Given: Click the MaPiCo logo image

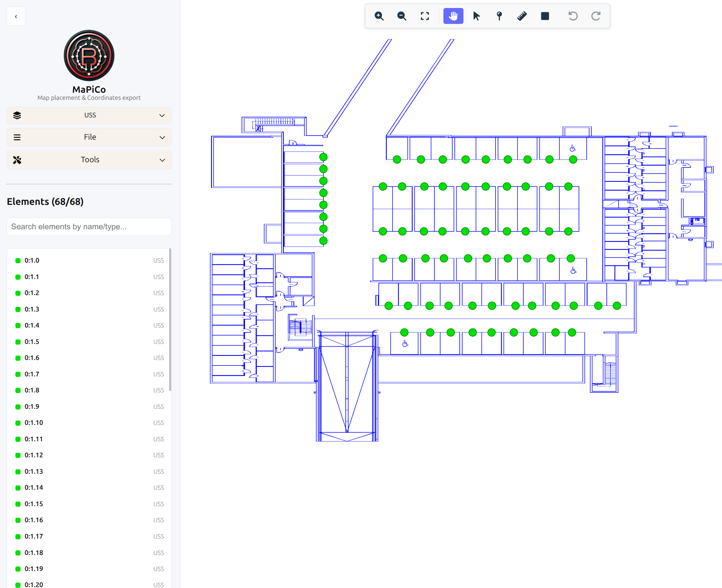Looking at the screenshot, I should [89, 56].
